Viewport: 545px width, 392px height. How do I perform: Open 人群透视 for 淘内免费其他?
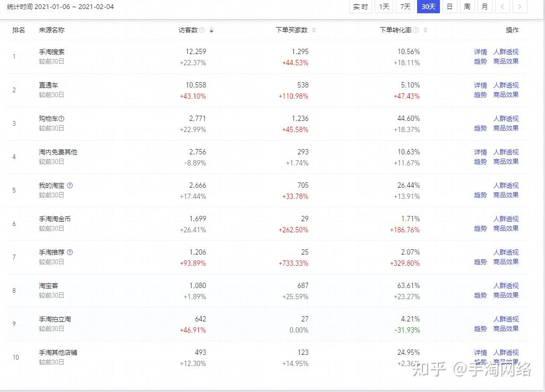coord(506,152)
